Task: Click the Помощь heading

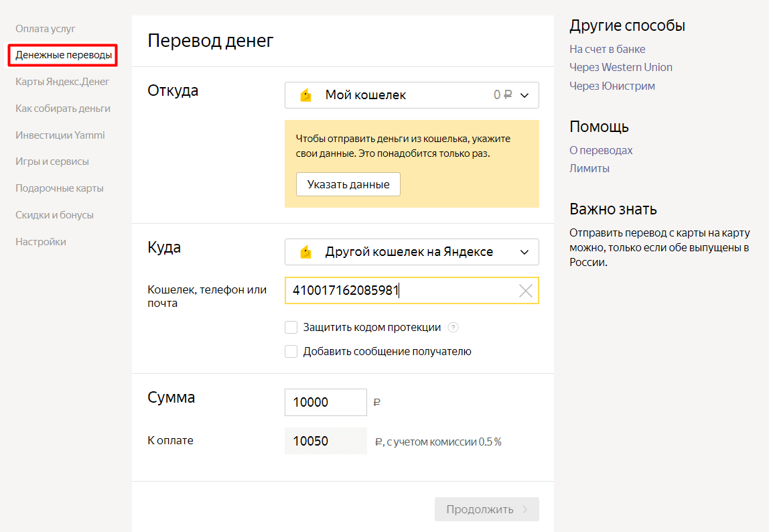Action: pos(599,127)
